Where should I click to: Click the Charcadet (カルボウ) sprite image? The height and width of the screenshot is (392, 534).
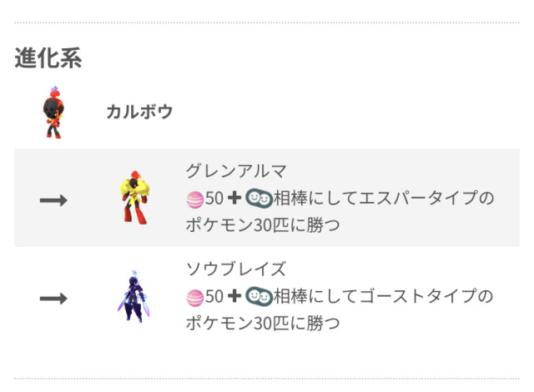click(x=53, y=113)
